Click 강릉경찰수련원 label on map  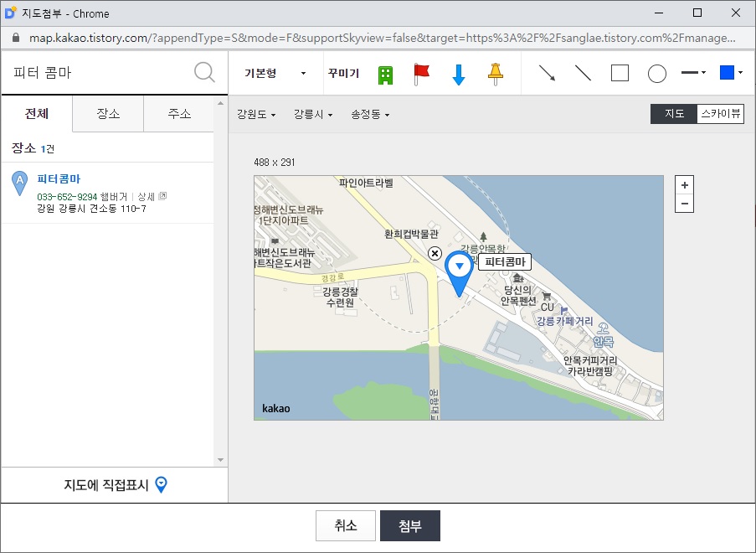click(x=341, y=297)
